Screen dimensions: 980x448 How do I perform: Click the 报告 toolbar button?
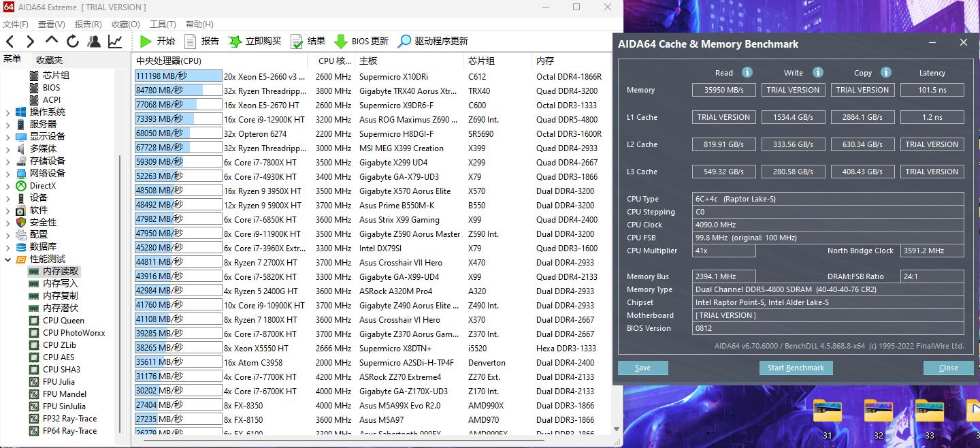click(201, 41)
